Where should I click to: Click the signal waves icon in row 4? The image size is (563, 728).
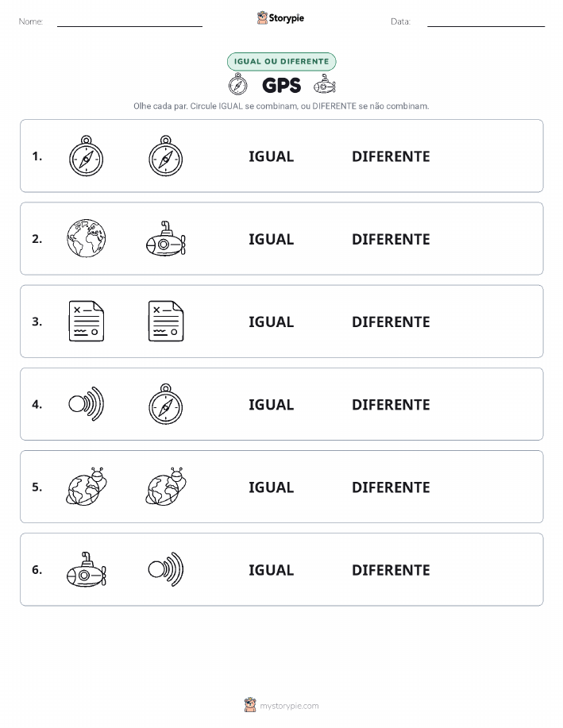87,404
